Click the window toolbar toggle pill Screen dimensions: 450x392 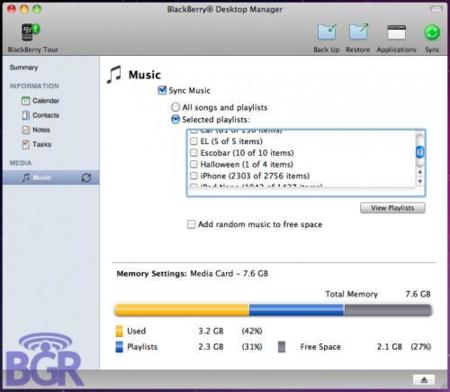pyautogui.click(x=437, y=9)
